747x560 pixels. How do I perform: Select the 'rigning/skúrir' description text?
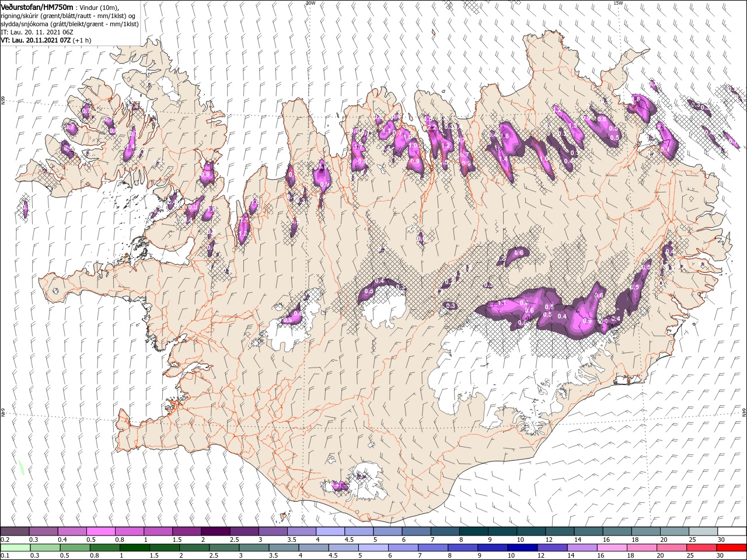click(x=20, y=16)
